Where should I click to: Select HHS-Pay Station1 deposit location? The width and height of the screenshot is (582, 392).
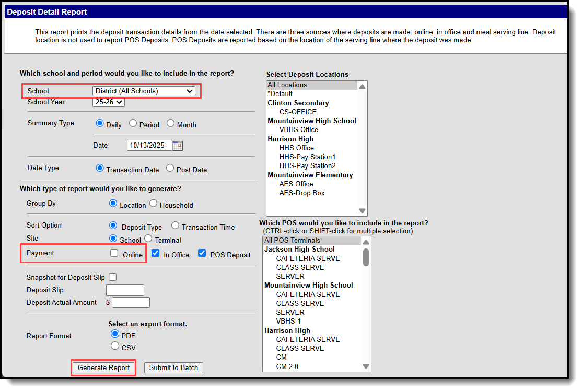(x=307, y=157)
